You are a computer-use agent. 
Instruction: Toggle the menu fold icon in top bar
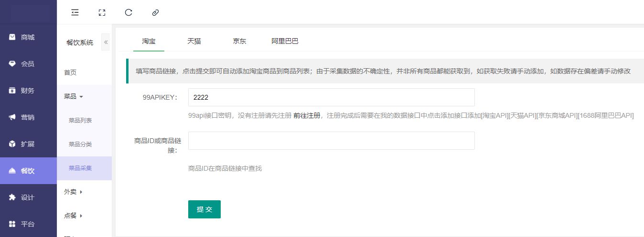pos(75,12)
